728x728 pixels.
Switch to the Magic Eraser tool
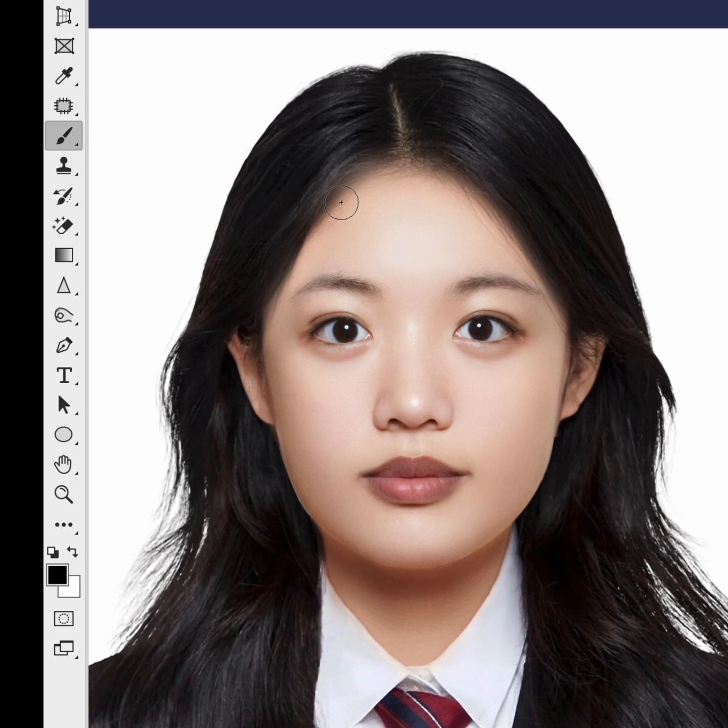pos(64,225)
